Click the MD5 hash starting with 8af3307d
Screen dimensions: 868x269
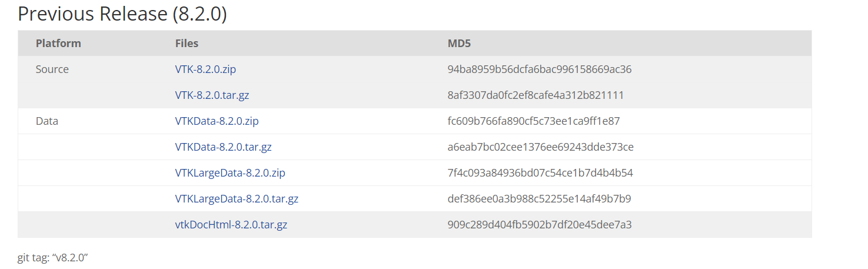tap(536, 95)
